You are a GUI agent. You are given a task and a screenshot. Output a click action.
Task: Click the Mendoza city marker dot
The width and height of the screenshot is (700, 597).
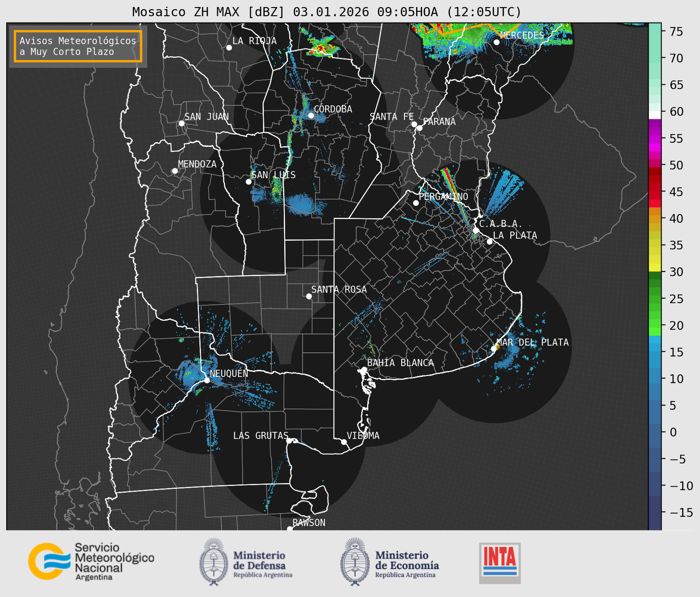(x=175, y=171)
